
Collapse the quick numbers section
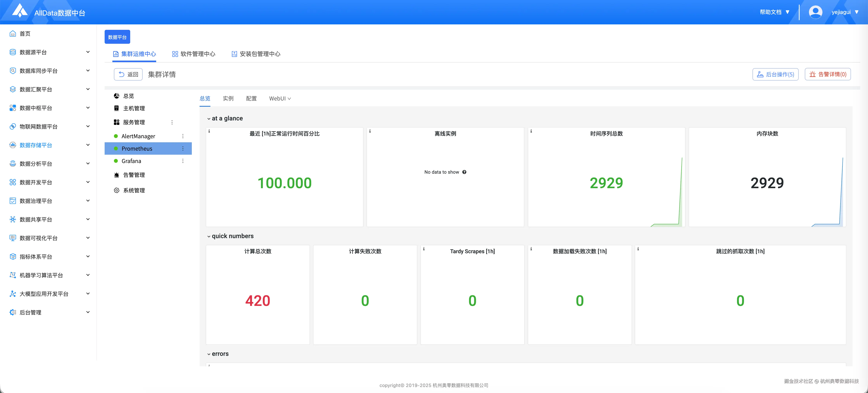209,236
